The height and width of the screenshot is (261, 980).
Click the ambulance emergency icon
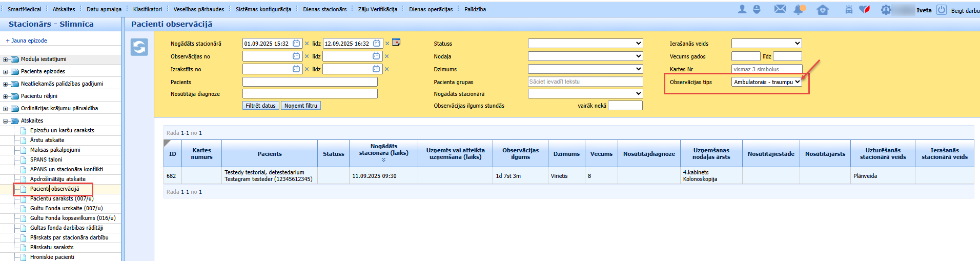pyautogui.click(x=849, y=9)
